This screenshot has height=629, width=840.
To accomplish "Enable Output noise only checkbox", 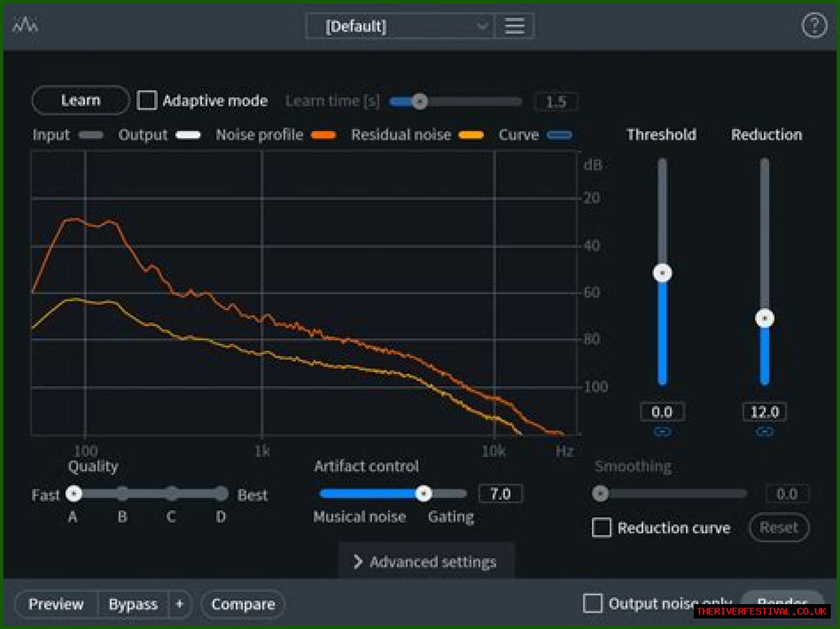I will 593,603.
